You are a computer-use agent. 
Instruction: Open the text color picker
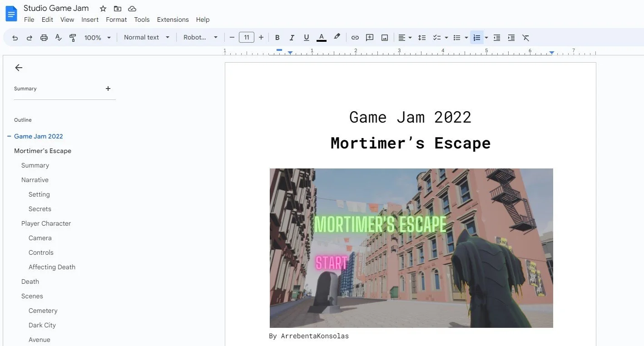322,38
